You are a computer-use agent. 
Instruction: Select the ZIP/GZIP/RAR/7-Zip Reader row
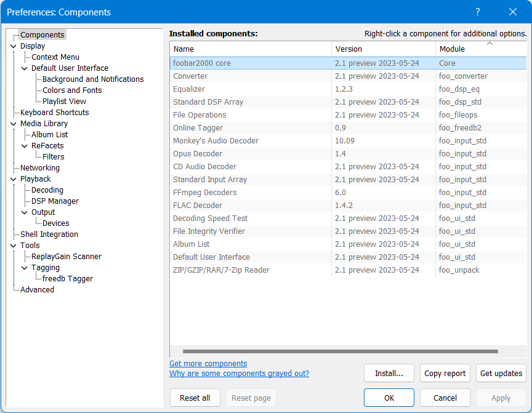(348, 270)
